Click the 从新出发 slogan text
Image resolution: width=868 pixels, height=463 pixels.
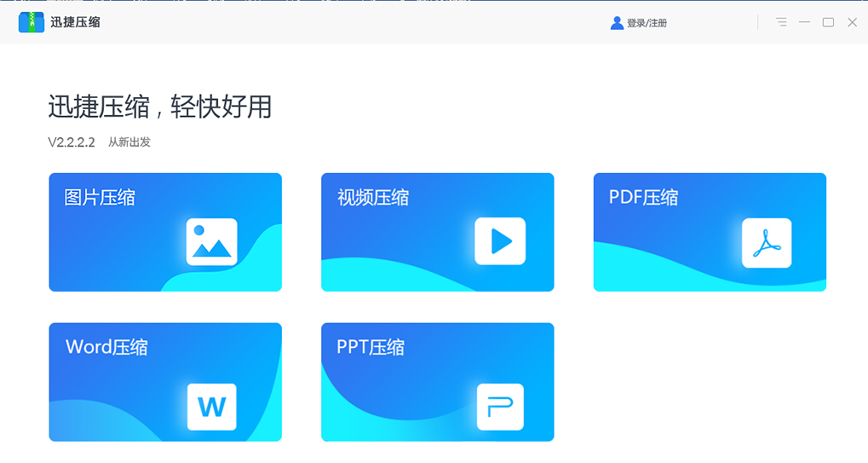tap(129, 142)
